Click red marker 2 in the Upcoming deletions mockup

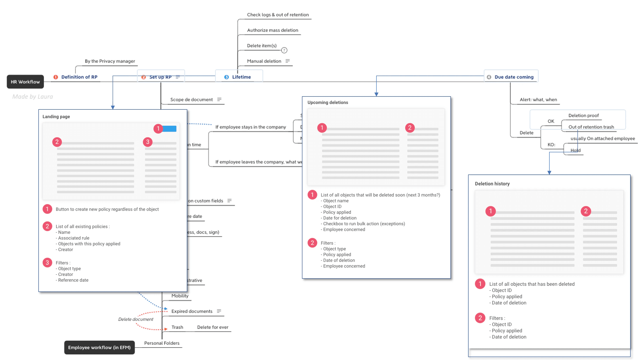410,128
